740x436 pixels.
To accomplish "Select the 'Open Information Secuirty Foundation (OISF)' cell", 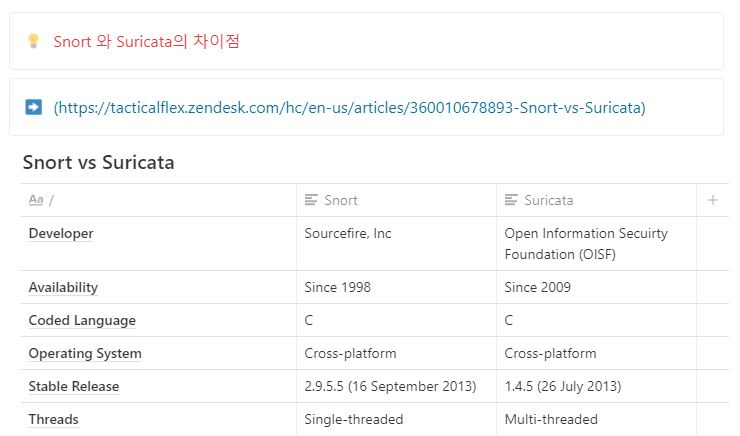I will point(597,243).
